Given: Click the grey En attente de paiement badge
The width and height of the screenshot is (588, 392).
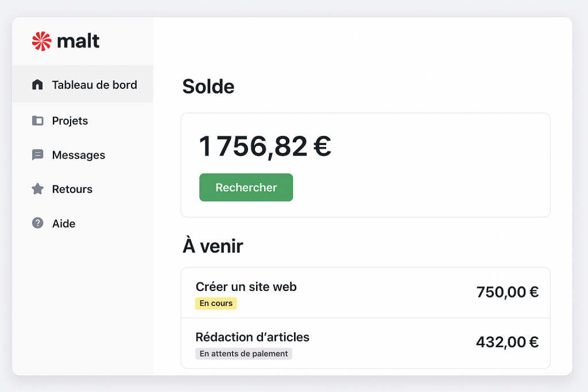Looking at the screenshot, I should tap(244, 354).
